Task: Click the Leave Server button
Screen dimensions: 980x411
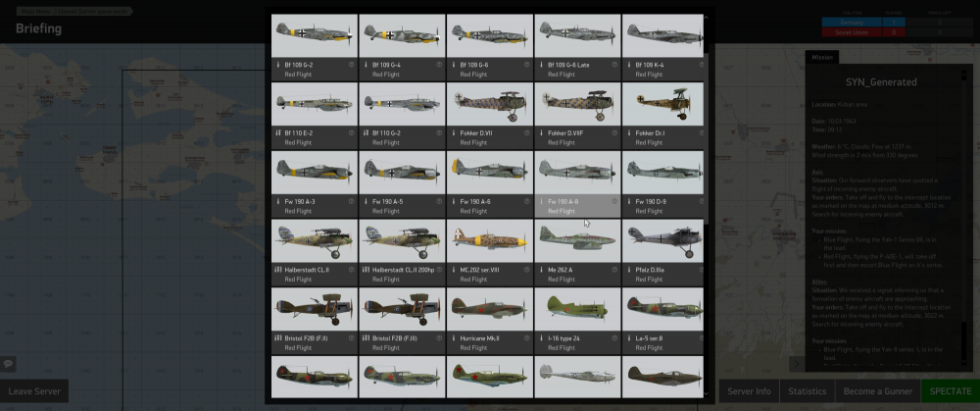Action: (x=34, y=391)
